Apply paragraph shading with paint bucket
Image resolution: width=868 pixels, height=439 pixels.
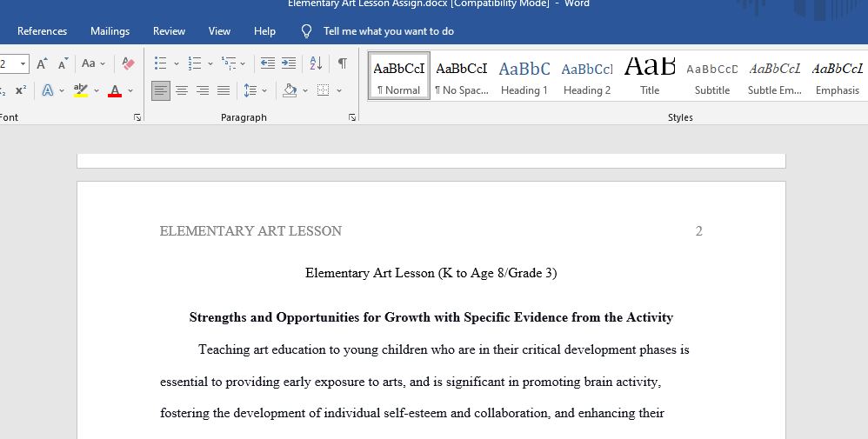pyautogui.click(x=290, y=90)
